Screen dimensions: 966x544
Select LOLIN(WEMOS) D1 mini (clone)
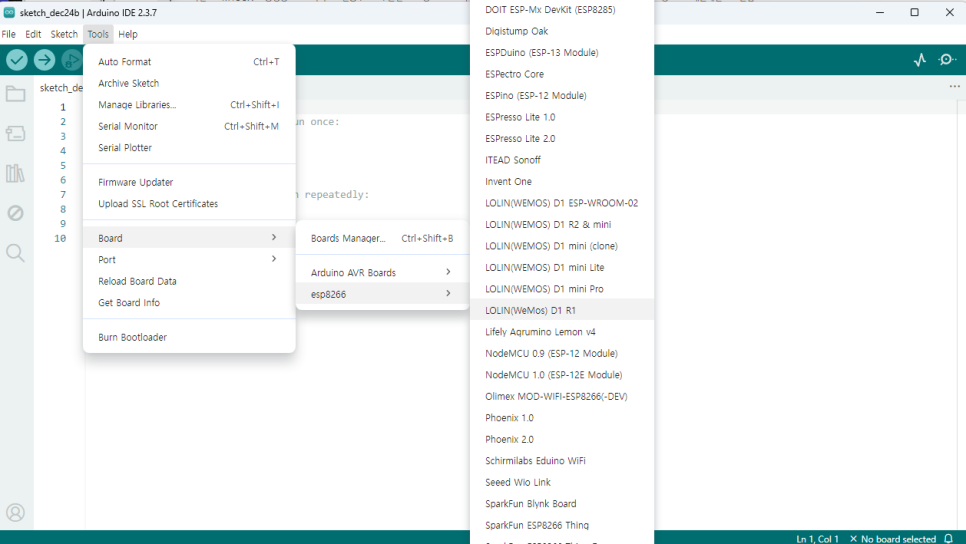562,246
